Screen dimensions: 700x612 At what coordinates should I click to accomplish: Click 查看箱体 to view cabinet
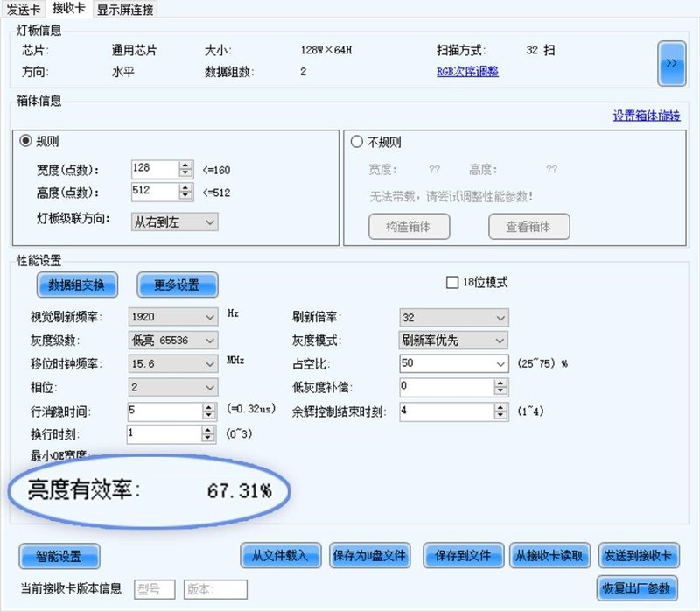tap(528, 227)
